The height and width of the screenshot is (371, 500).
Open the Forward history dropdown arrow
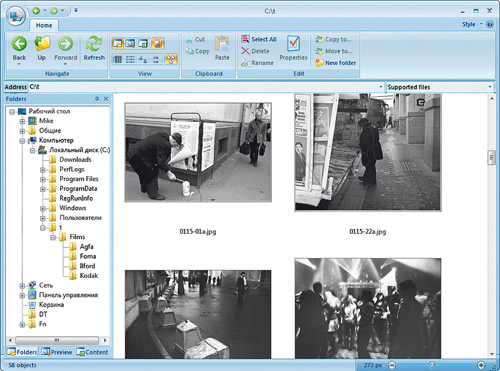(65, 64)
